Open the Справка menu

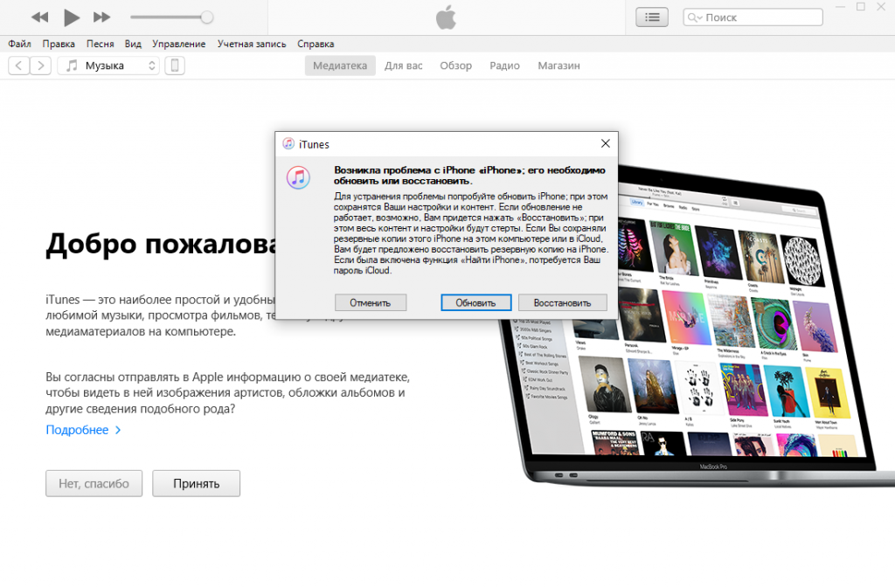pyautogui.click(x=316, y=44)
